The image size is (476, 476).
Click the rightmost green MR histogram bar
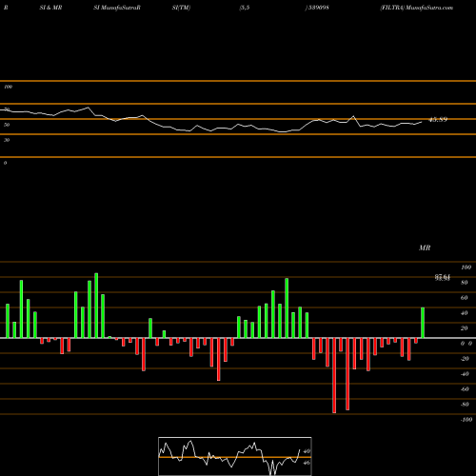pyautogui.click(x=423, y=323)
